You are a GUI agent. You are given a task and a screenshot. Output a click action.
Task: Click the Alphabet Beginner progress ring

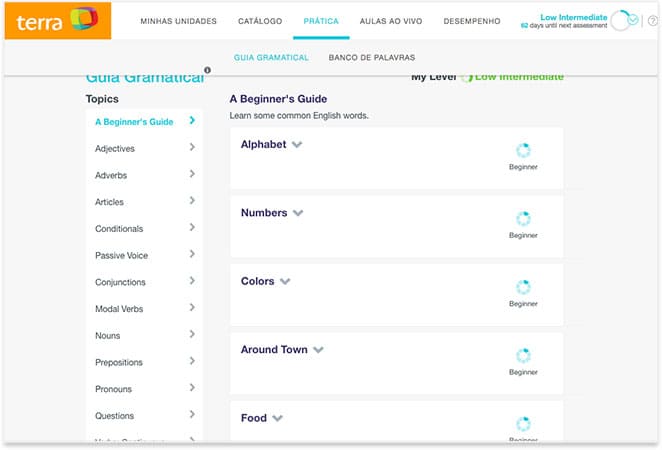coord(523,150)
